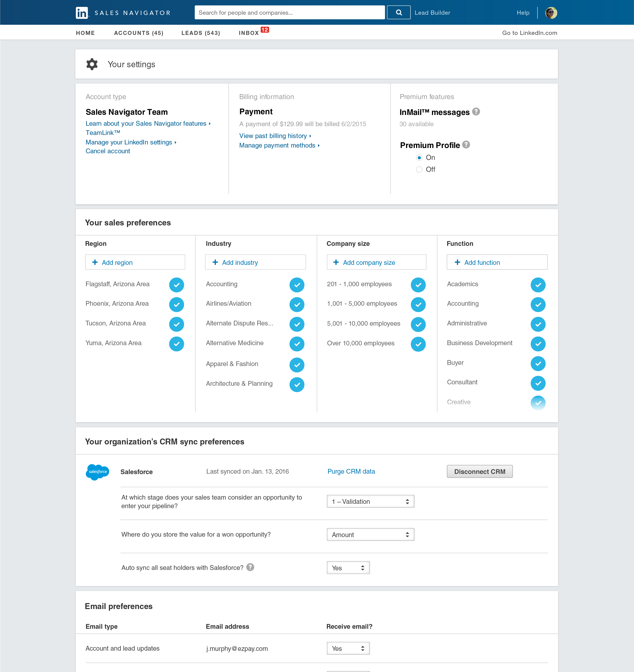The image size is (634, 672).
Task: Open Lead Builder
Action: tap(432, 13)
